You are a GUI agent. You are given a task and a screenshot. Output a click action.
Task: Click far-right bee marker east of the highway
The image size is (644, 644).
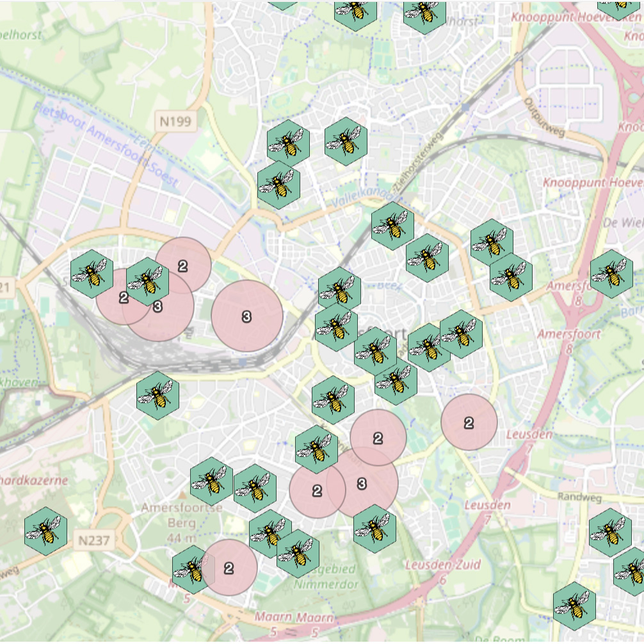[611, 273]
